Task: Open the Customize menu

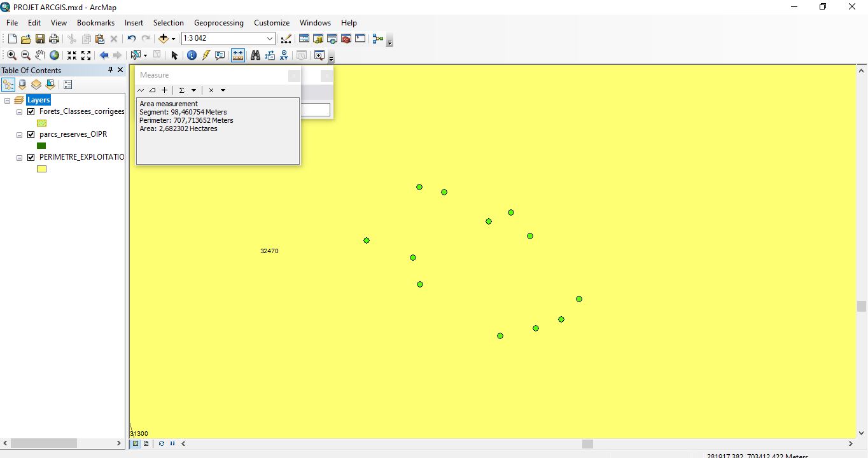Action: tap(272, 23)
